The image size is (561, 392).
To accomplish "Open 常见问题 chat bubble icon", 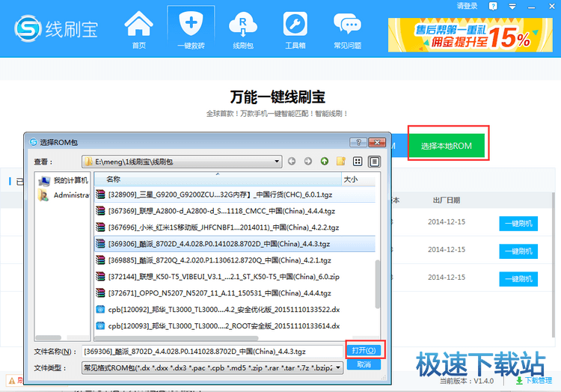I will coord(347,30).
